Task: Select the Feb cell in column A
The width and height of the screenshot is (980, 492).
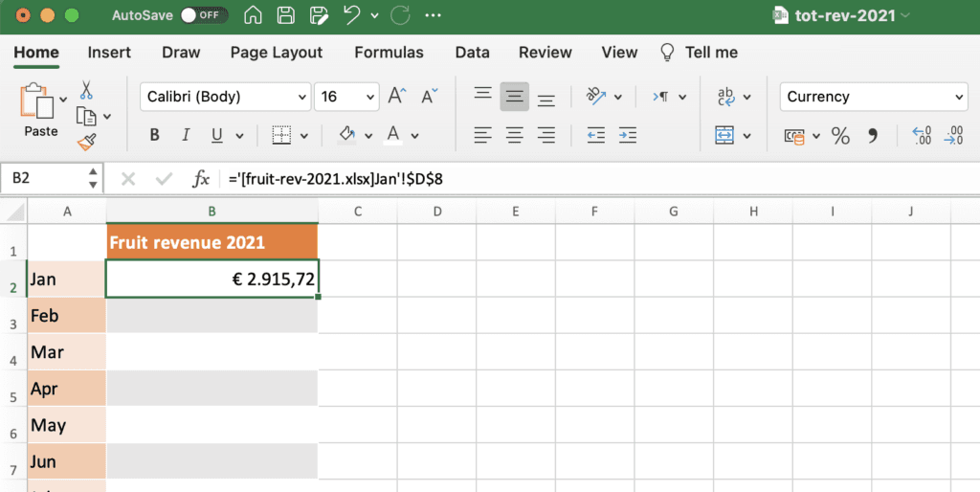Action: click(x=67, y=315)
